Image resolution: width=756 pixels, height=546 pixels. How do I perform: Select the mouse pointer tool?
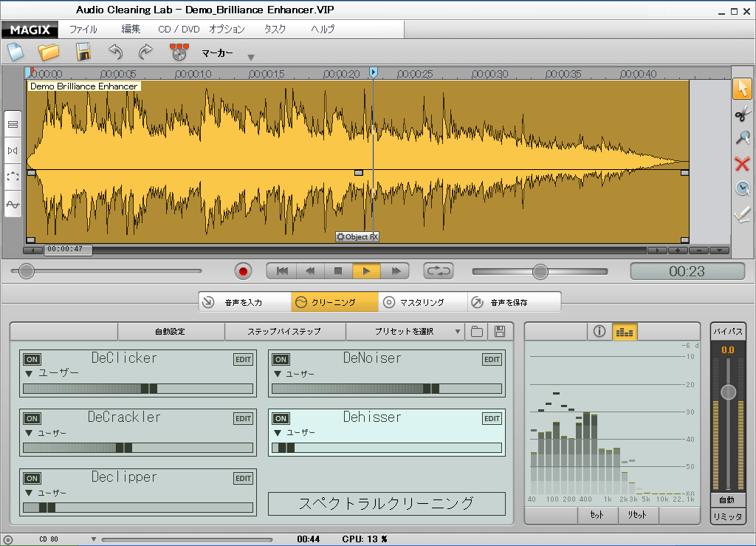(743, 89)
